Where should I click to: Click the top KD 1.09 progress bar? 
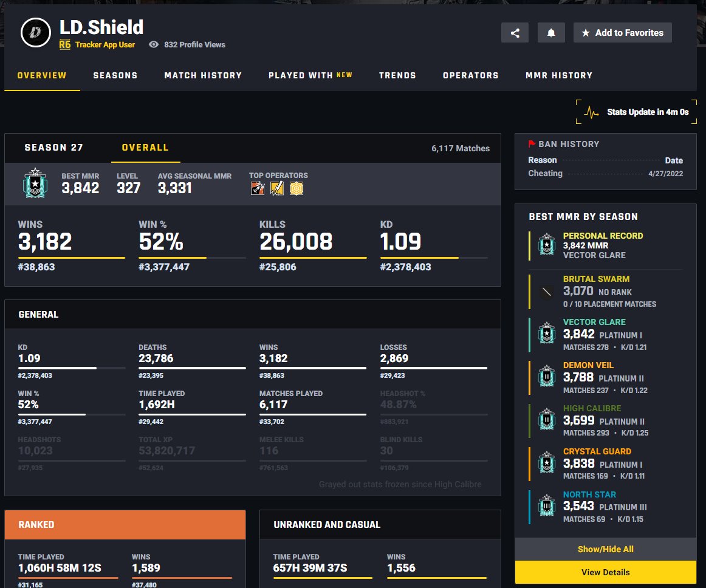pos(434,258)
